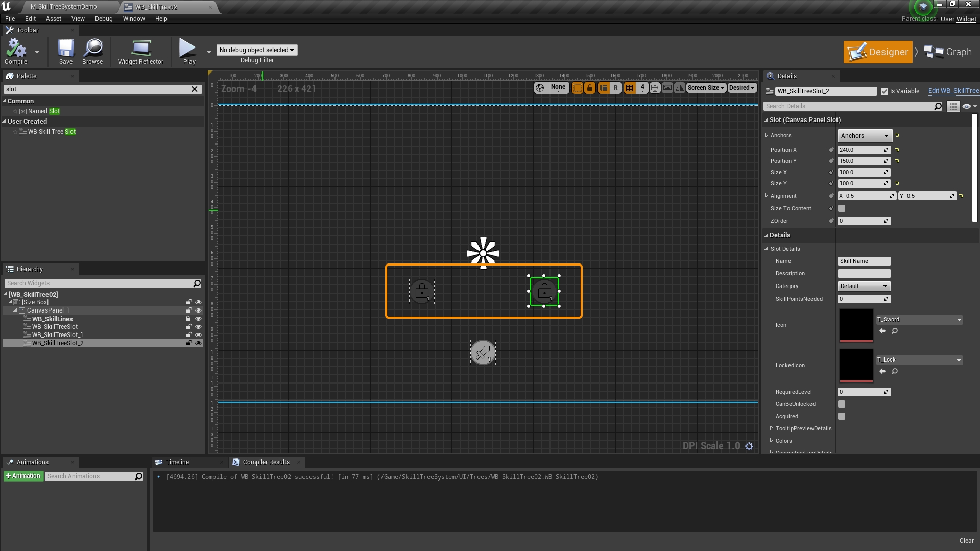Add a new Animation

pos(23,476)
